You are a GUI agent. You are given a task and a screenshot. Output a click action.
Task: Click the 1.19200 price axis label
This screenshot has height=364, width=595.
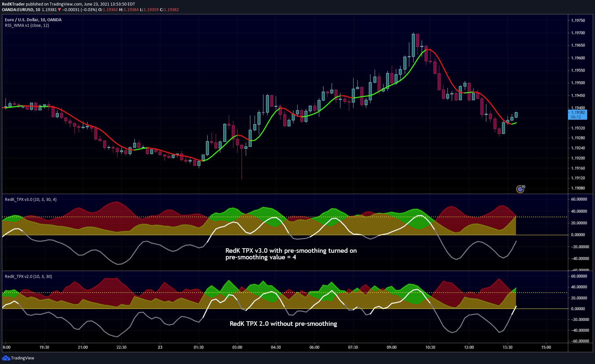tap(578, 158)
